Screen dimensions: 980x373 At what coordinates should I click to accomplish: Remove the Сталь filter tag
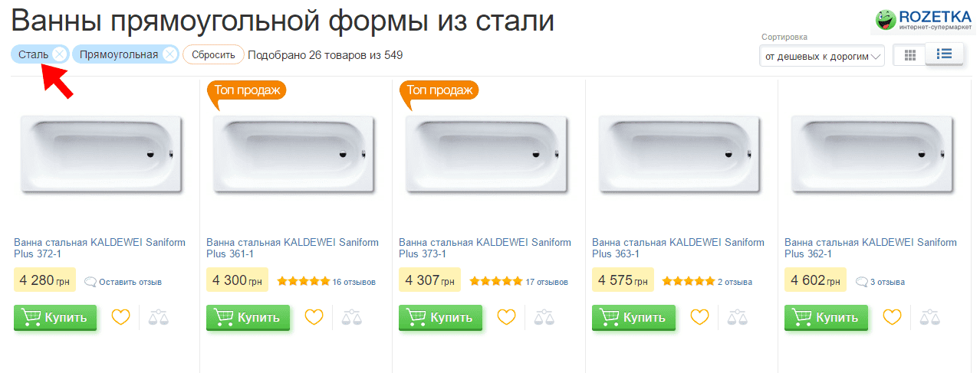59,54
